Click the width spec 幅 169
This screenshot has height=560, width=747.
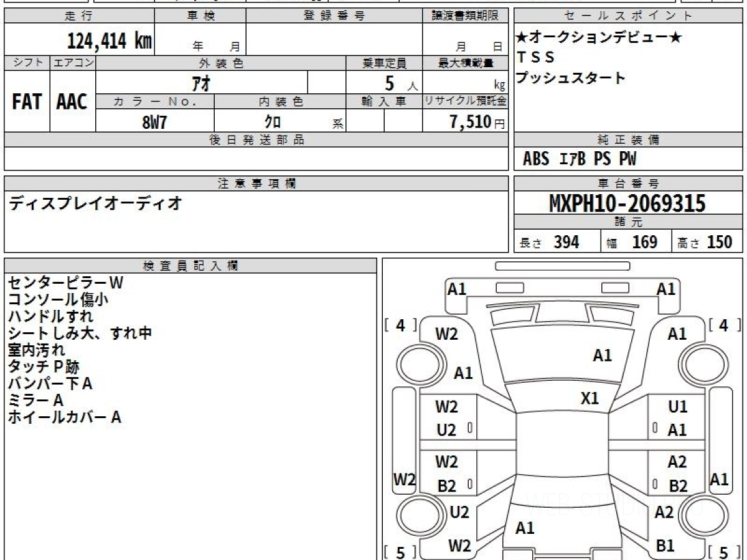[x=632, y=242]
